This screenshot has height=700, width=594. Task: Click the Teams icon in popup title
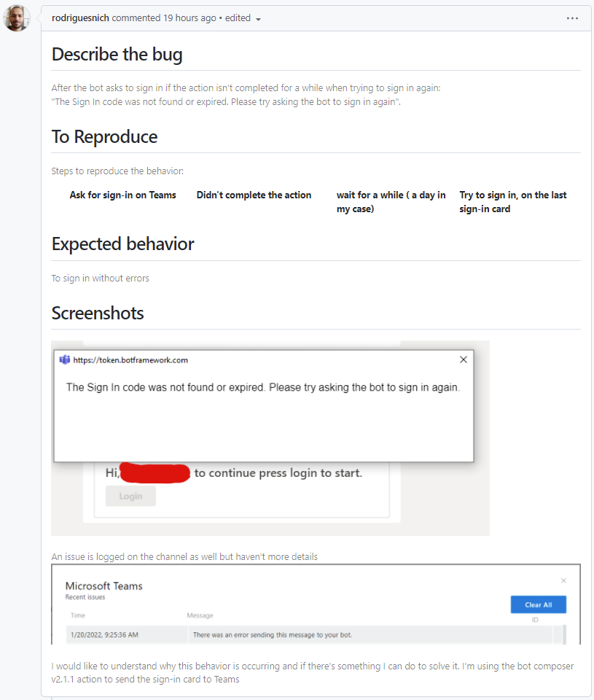click(x=65, y=359)
